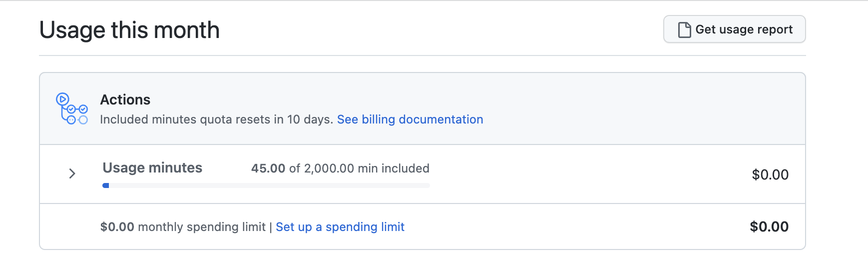
Task: Click the Included minutes quota resets text
Action: 216,119
